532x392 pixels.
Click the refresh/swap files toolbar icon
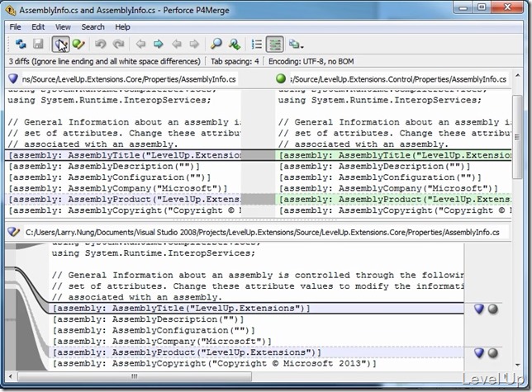[x=21, y=44]
